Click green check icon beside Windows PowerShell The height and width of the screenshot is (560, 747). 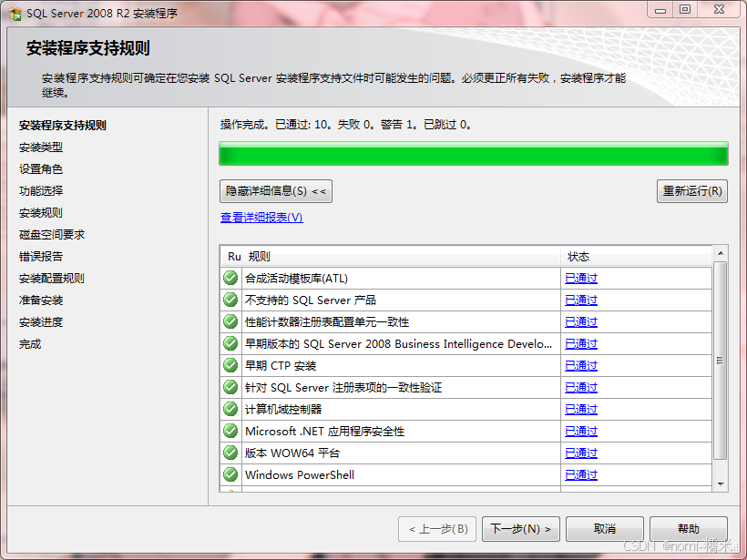[x=230, y=474]
